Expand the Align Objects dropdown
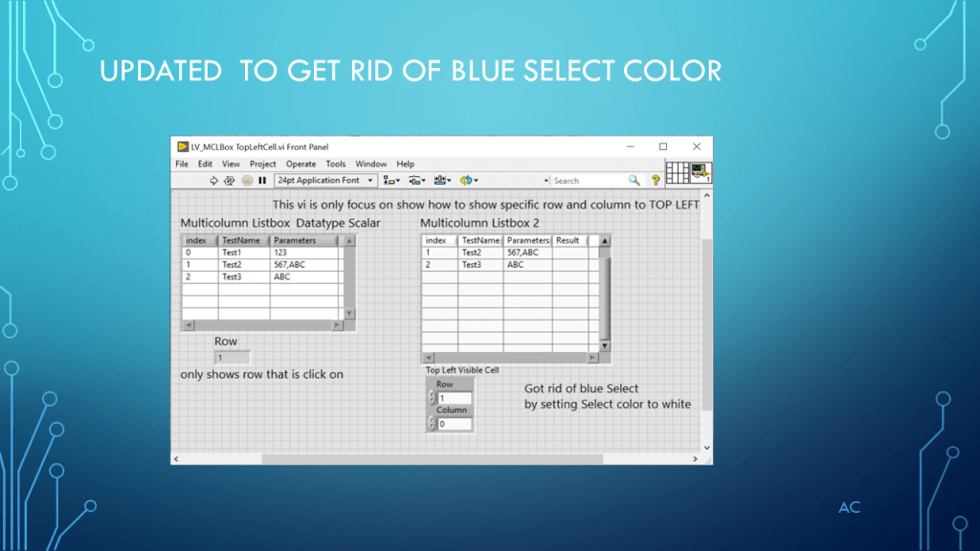 (x=391, y=180)
